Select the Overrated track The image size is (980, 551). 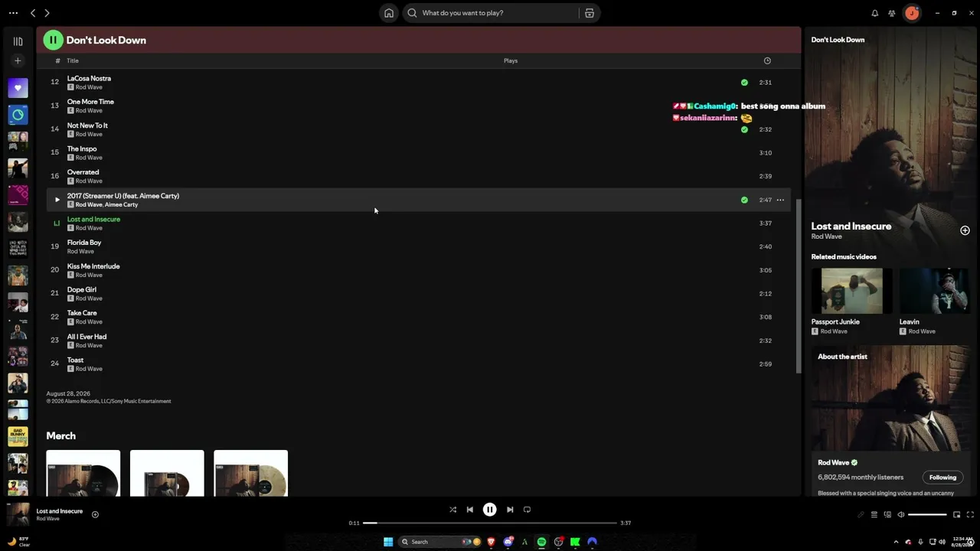coord(418,176)
